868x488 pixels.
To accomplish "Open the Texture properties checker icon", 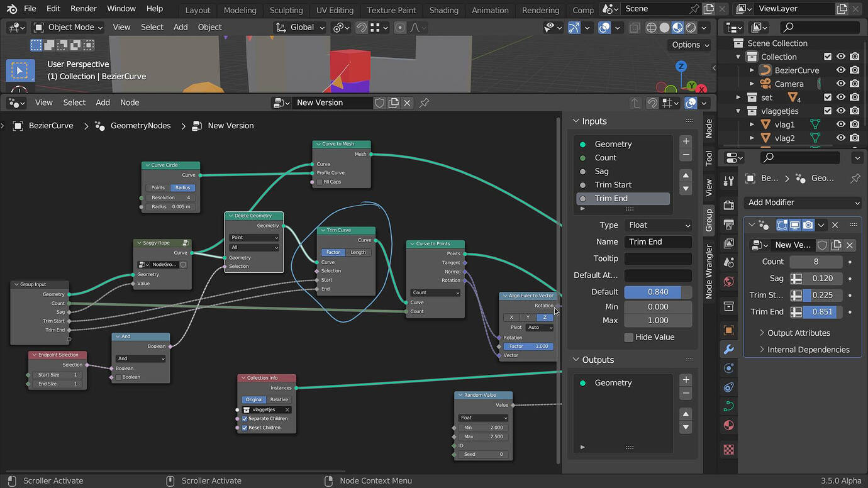I will (729, 450).
